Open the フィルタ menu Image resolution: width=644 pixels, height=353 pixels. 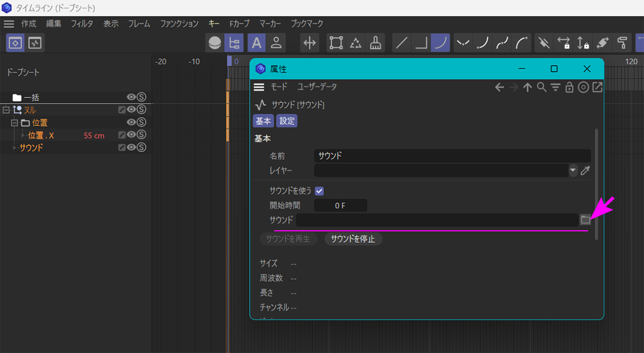point(82,24)
